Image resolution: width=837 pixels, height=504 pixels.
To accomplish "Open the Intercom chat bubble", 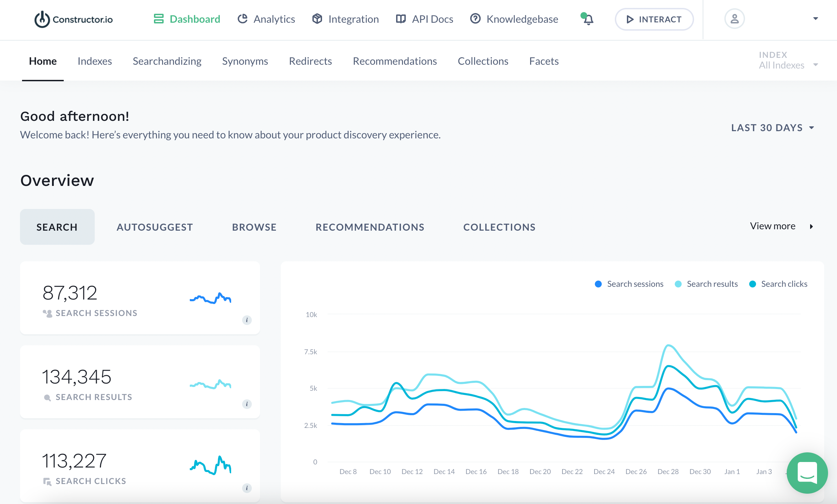I will pos(807,473).
